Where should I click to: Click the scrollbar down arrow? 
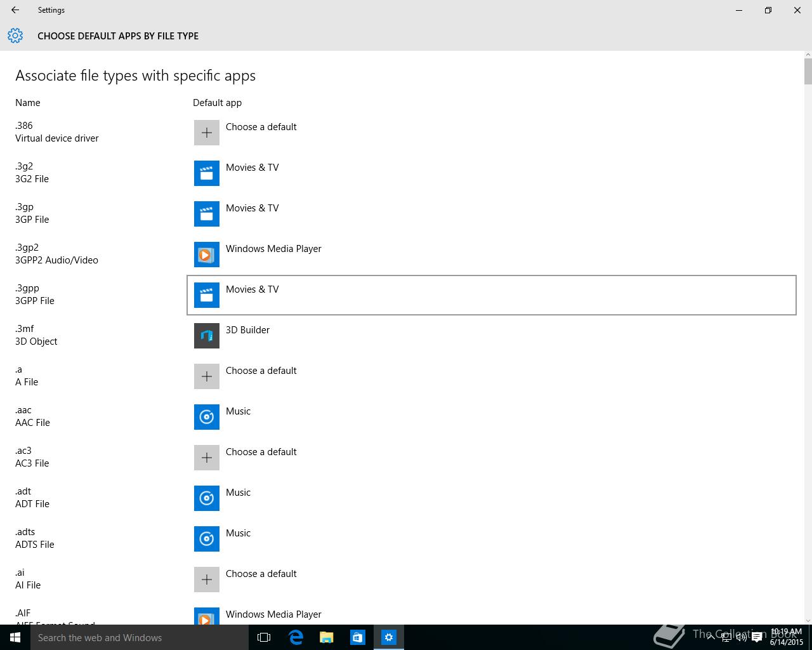[x=808, y=620]
